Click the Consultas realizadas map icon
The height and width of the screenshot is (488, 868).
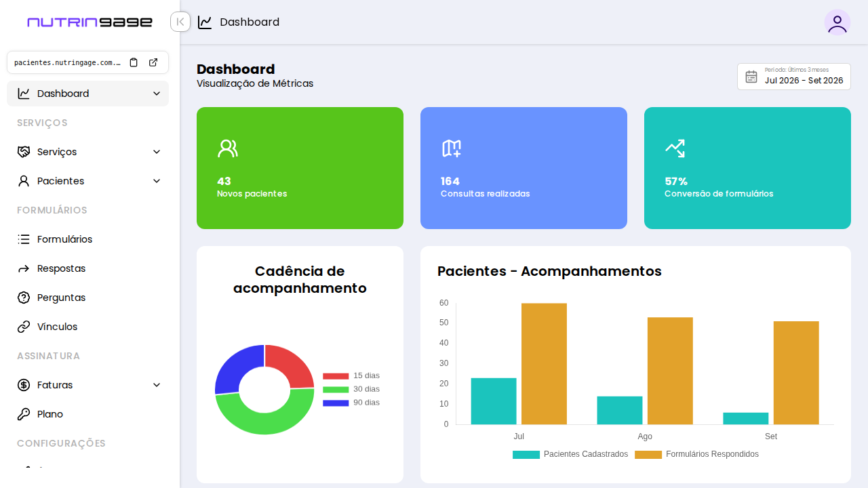pos(452,148)
